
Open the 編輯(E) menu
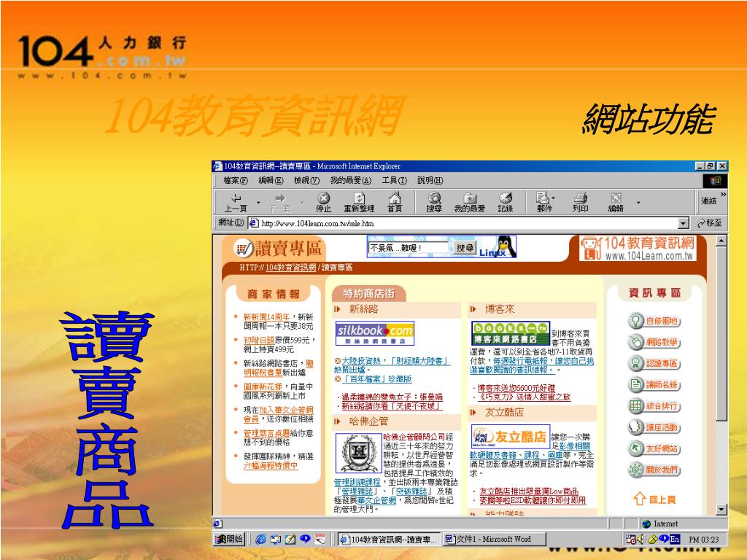(x=271, y=181)
